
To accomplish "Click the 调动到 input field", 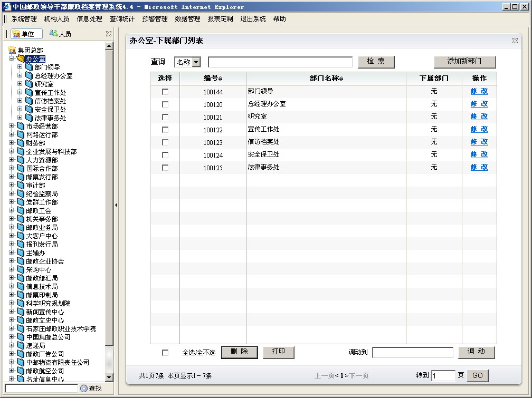I will tap(413, 352).
